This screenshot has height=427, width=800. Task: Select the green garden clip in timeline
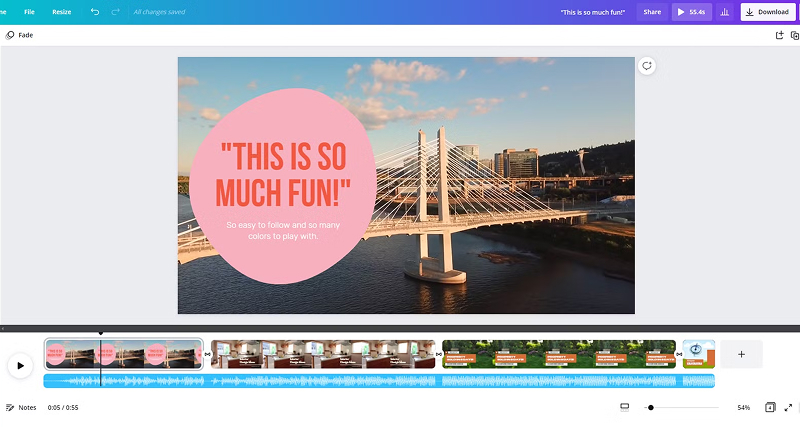(x=558, y=354)
